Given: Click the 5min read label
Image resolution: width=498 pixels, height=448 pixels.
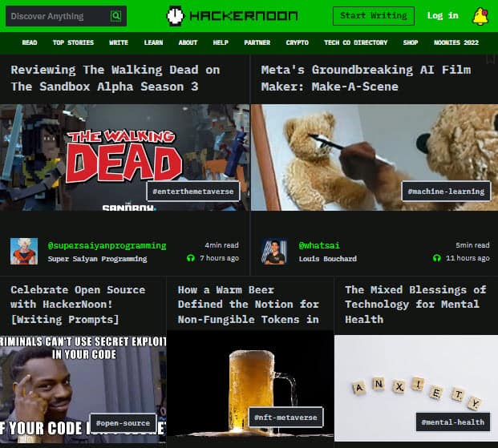Looking at the screenshot, I should 472,245.
